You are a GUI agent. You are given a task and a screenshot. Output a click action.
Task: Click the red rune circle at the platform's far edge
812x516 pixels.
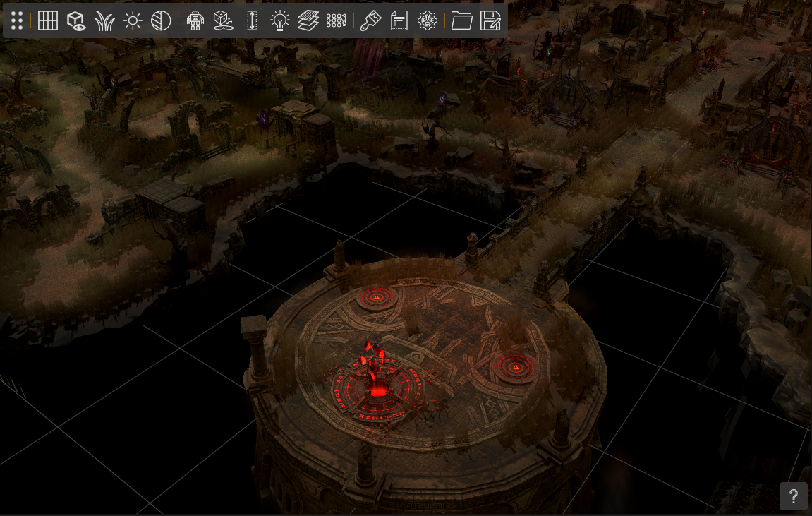coord(377,298)
